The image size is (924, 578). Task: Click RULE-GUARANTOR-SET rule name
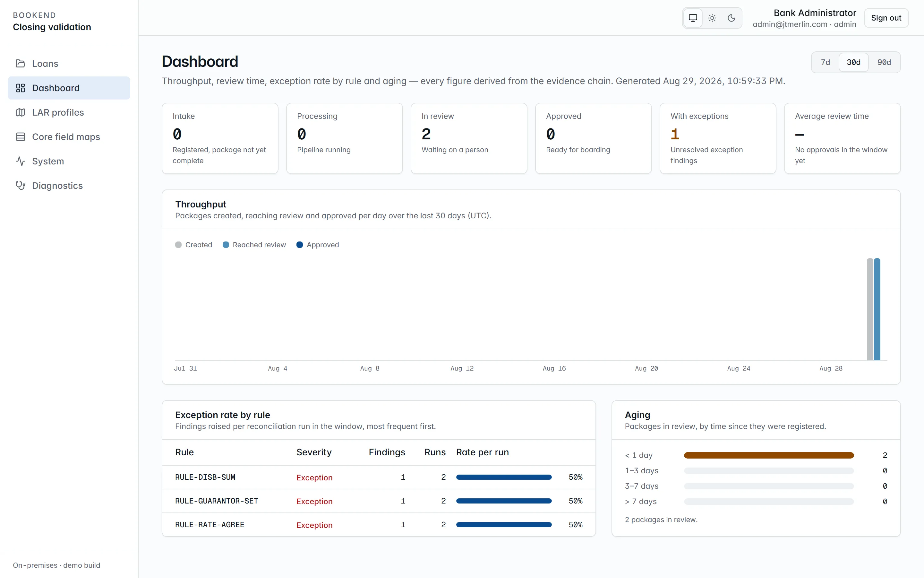217,501
